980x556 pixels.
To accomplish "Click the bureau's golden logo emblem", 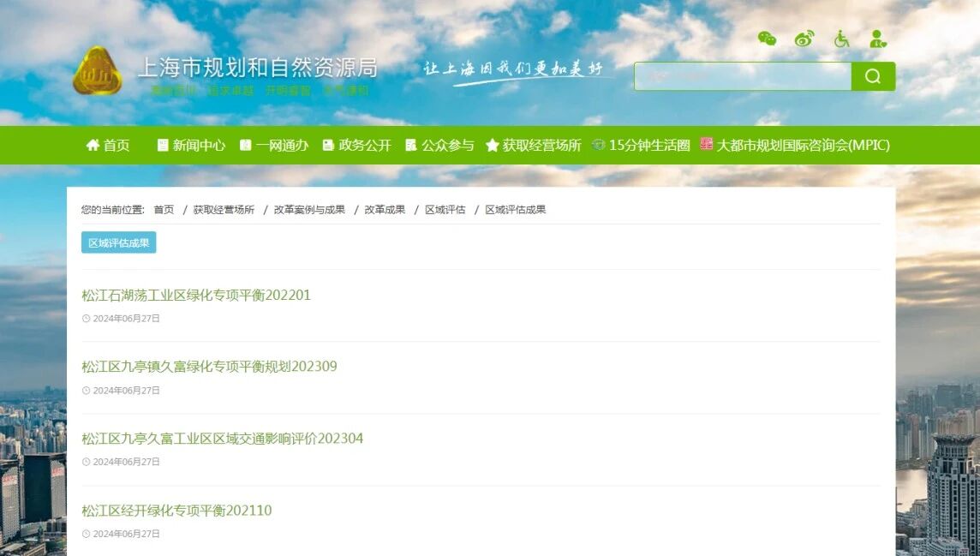I will [x=97, y=71].
